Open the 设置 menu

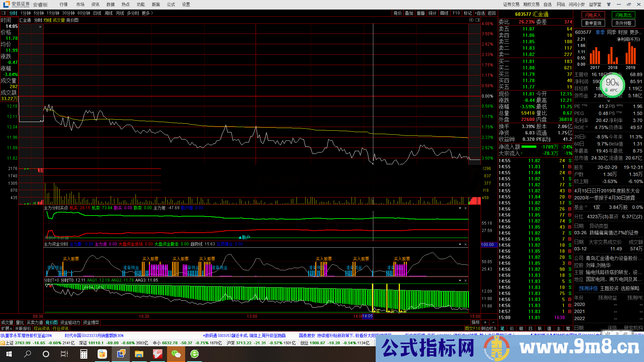(x=186, y=4)
